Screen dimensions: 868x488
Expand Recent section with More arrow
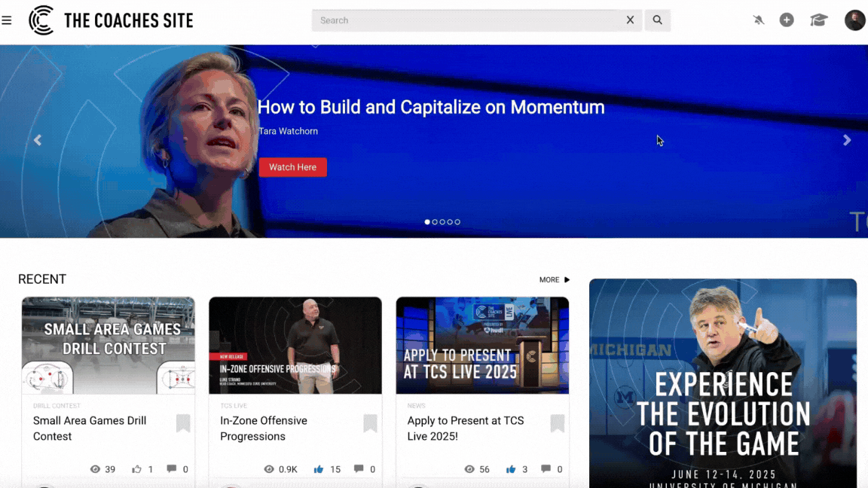(x=555, y=280)
